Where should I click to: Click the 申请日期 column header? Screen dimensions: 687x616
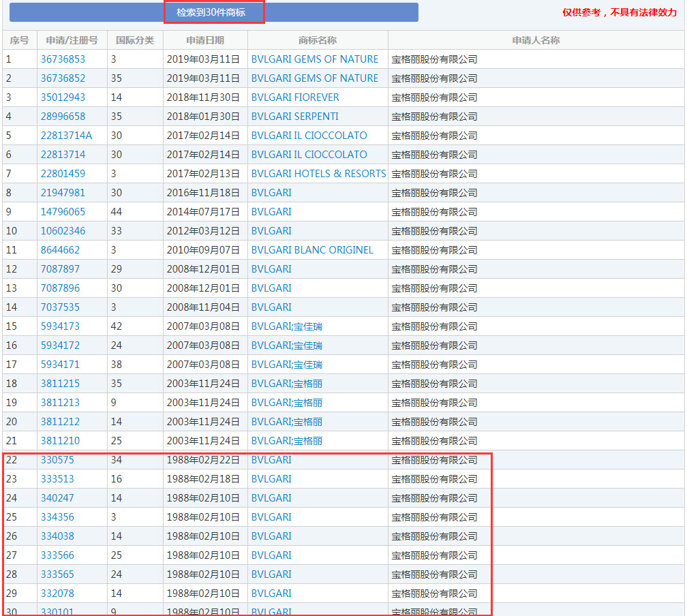(204, 40)
